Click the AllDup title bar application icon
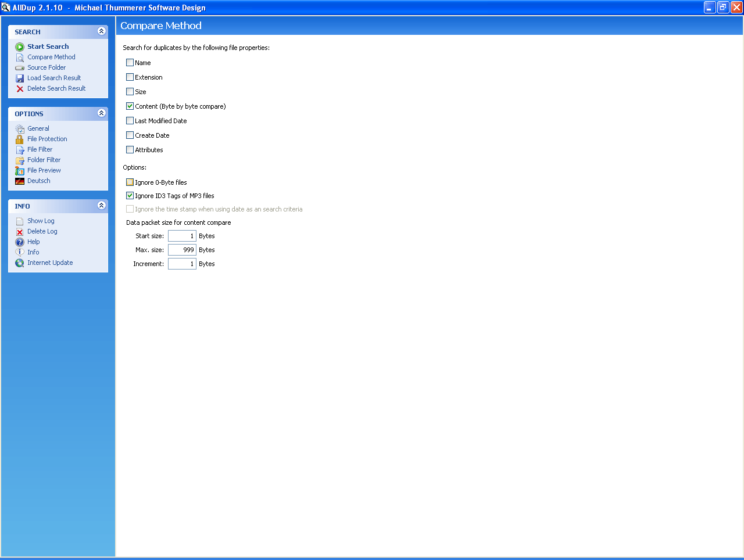 click(6, 8)
